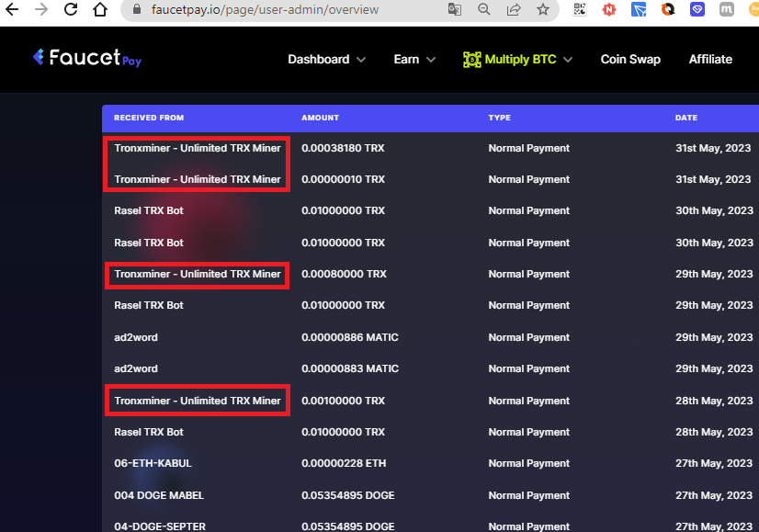Expand the Earn menu chevron
The height and width of the screenshot is (532, 759).
[431, 60]
